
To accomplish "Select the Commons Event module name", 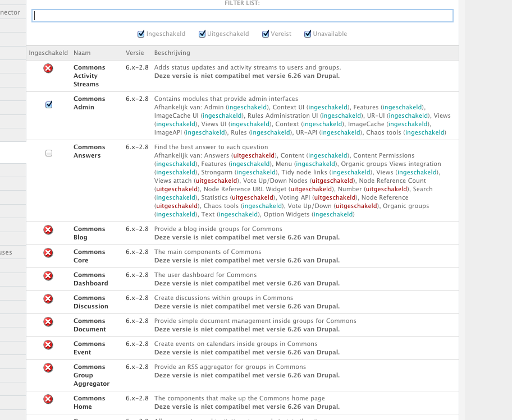I will pos(89,348).
